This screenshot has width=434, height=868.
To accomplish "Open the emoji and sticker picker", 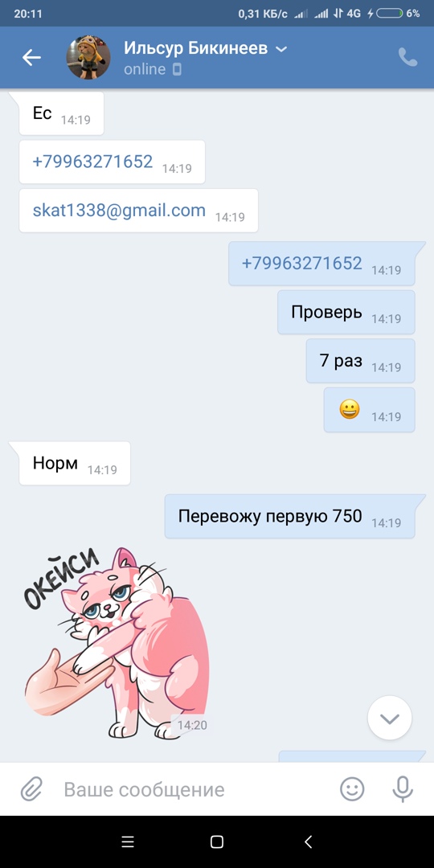I will pyautogui.click(x=352, y=789).
